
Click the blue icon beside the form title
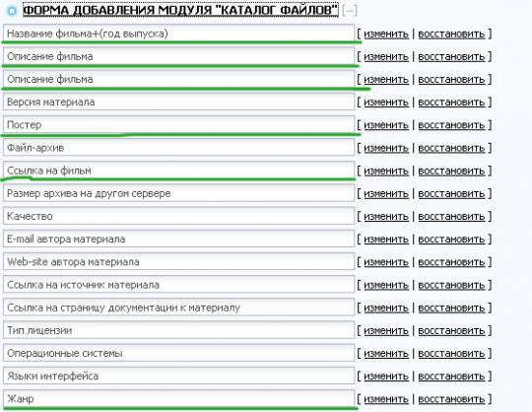pyautogui.click(x=12, y=11)
